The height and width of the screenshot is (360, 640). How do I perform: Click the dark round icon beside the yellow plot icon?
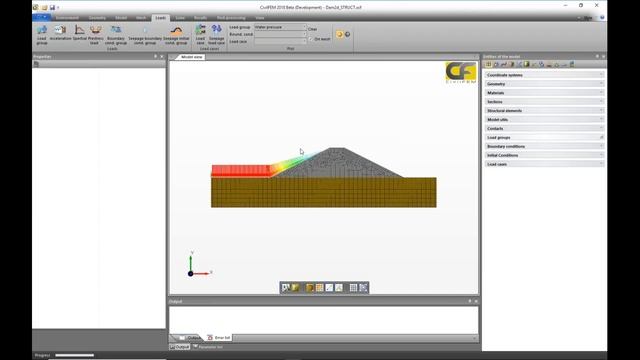(347, 34)
